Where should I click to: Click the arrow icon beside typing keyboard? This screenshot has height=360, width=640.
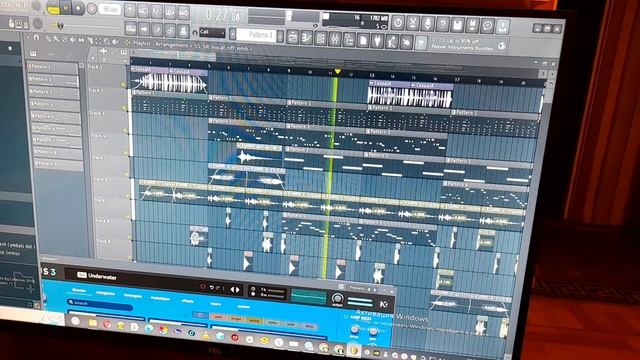click(144, 29)
